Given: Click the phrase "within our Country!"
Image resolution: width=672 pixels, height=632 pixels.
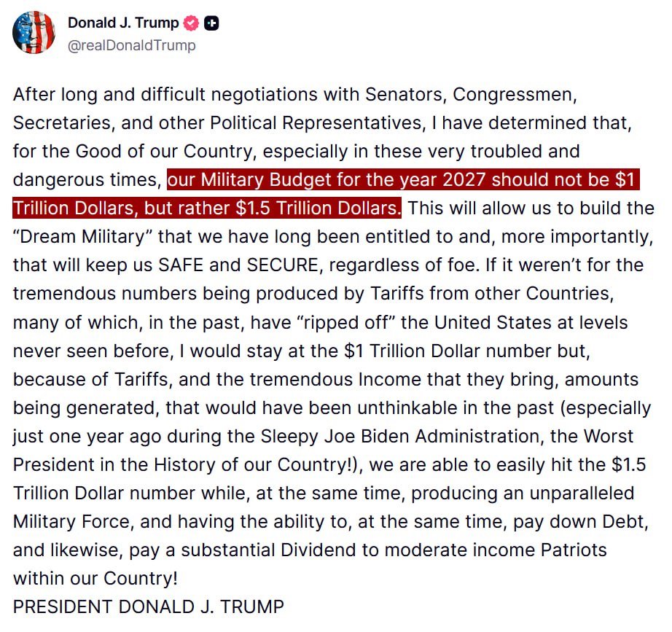Looking at the screenshot, I should click(x=95, y=578).
